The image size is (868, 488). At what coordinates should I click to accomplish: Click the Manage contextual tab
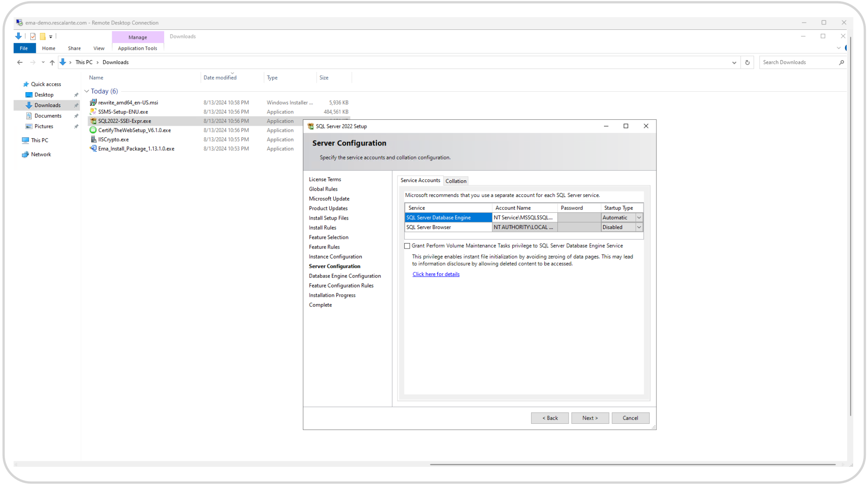pyautogui.click(x=137, y=37)
